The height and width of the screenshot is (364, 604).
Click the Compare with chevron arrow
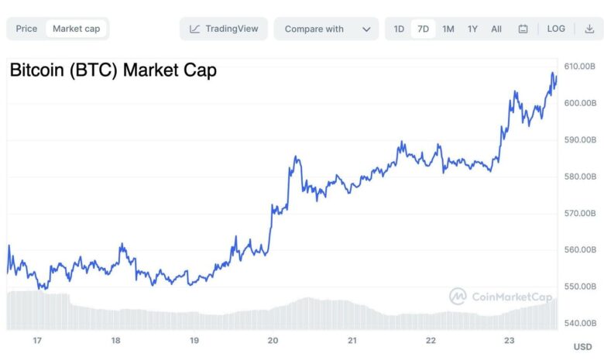366,29
